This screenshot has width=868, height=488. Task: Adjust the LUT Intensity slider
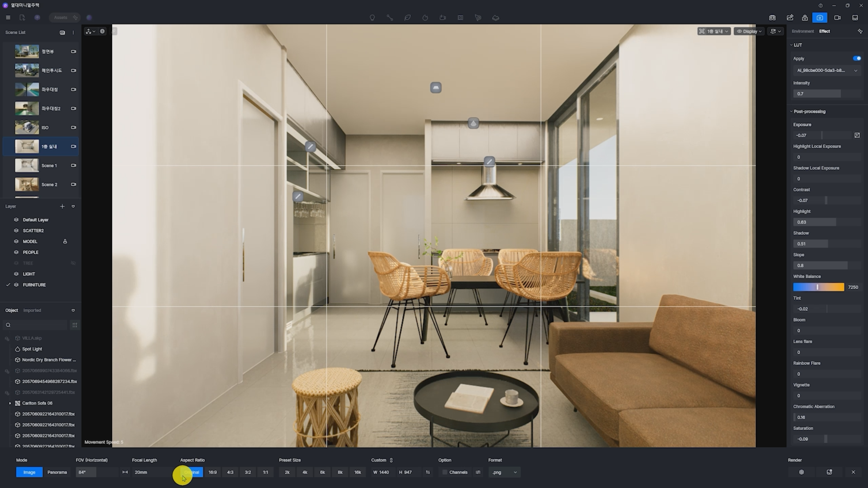[x=827, y=94]
